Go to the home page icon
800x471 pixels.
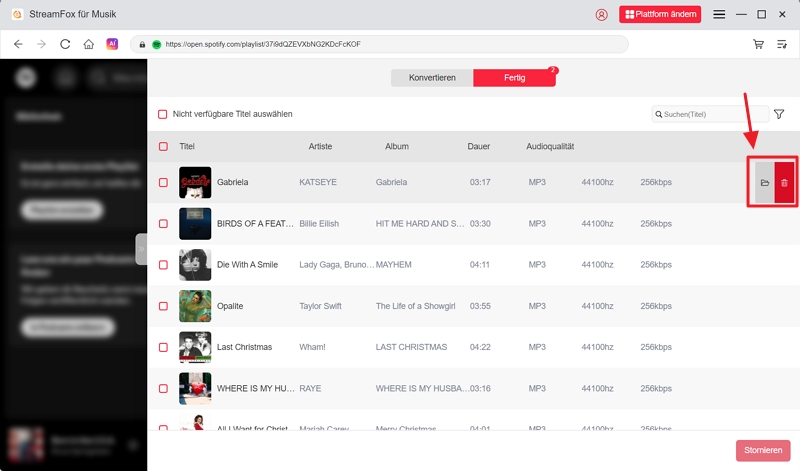pyautogui.click(x=89, y=44)
